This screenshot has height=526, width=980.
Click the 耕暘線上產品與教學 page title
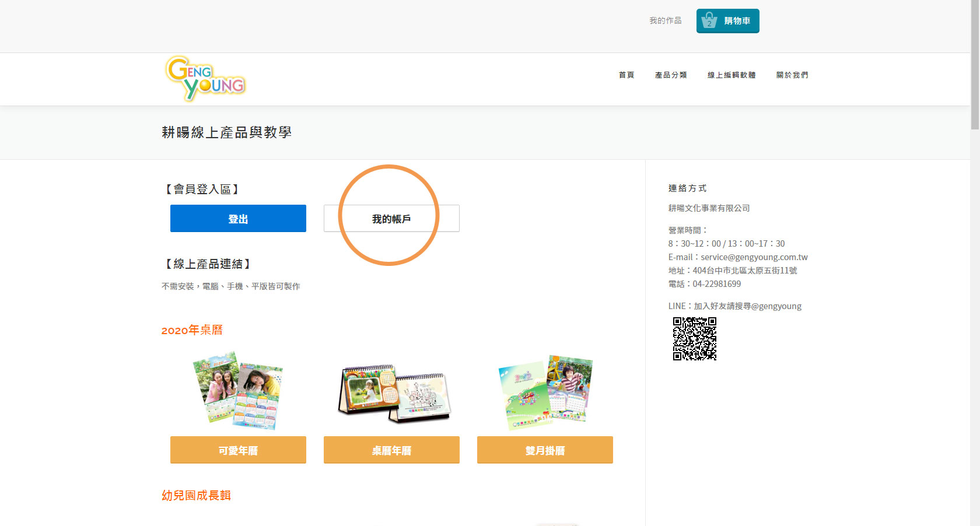(226, 132)
